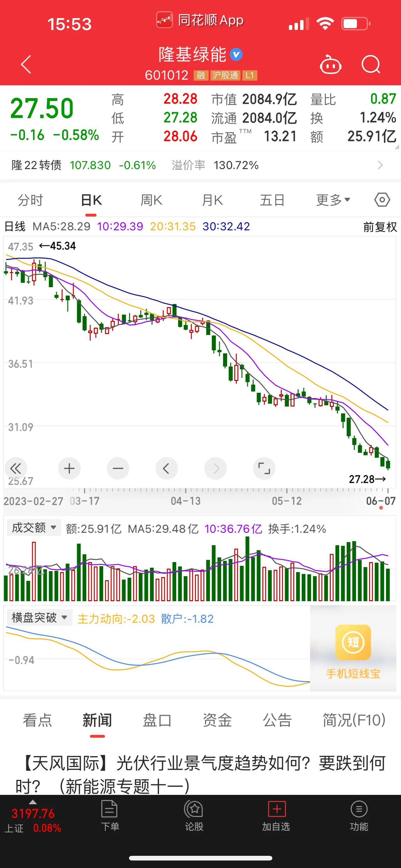
Task: Tap 市值 2084.9亿 value
Action: [x=254, y=99]
